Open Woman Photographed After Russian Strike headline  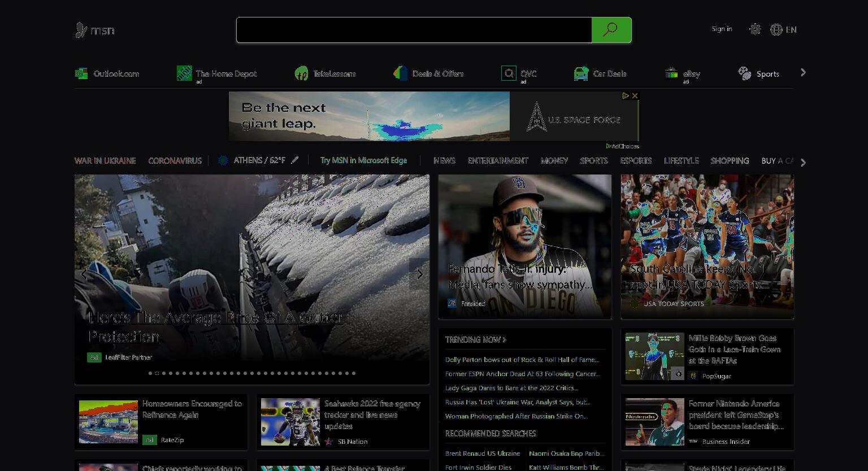pos(517,416)
